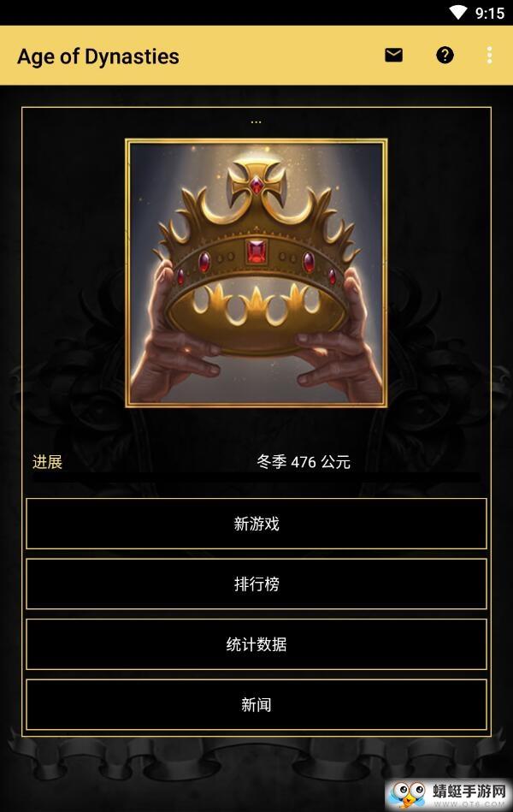The height and width of the screenshot is (812, 513).
Task: Open the mail envelope icon
Action: pos(393,55)
